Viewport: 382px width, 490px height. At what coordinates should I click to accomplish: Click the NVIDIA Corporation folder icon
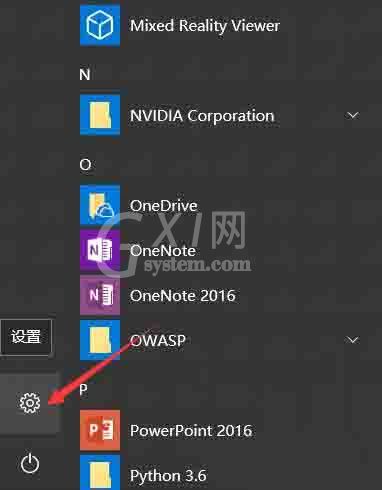pos(100,115)
